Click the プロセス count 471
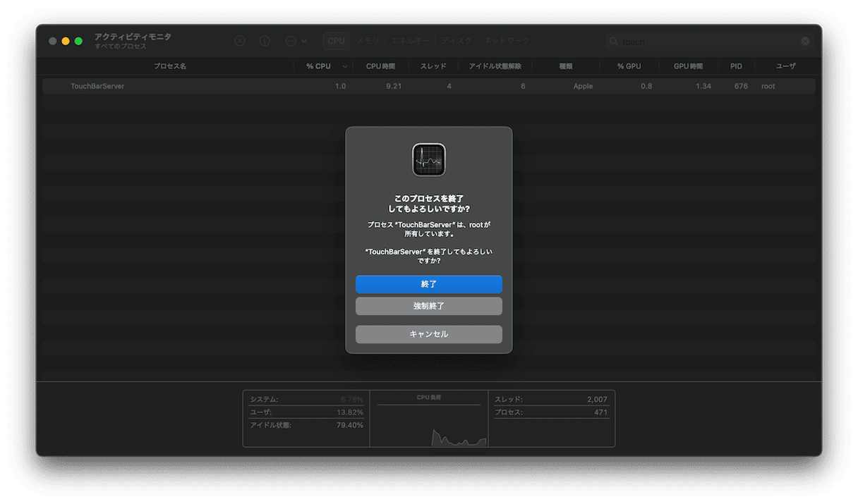The height and width of the screenshot is (504, 858). pyautogui.click(x=600, y=412)
